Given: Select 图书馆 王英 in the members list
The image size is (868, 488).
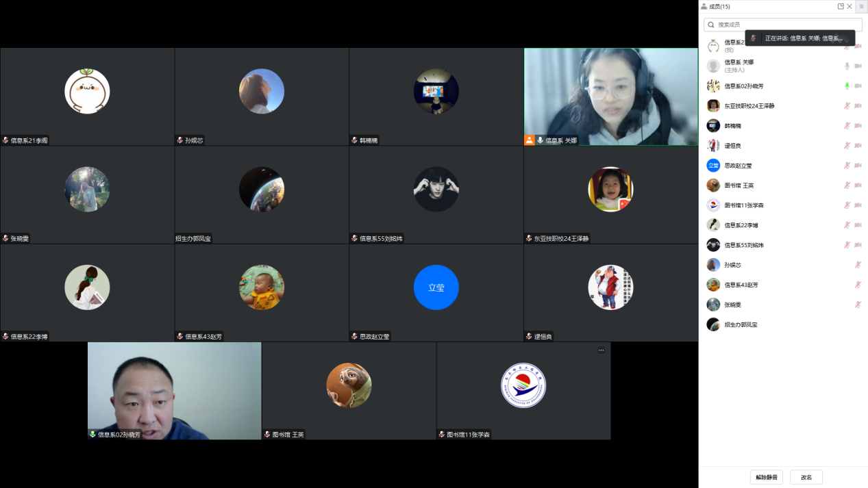Looking at the screenshot, I should 739,185.
